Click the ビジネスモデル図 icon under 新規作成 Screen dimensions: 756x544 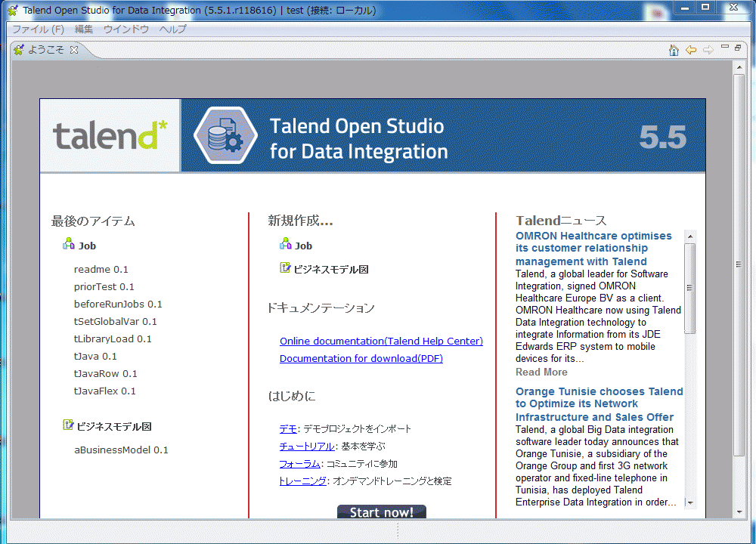click(286, 267)
